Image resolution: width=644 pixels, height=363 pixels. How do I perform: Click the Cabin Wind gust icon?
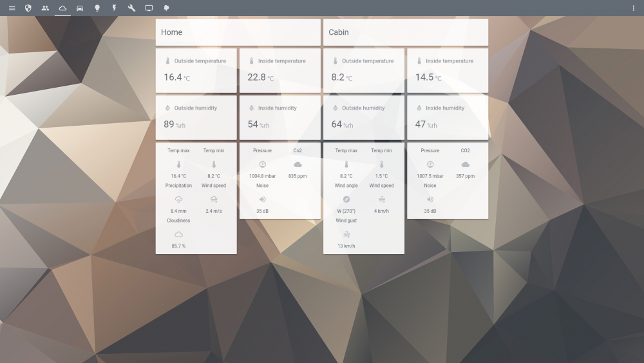coord(346,234)
